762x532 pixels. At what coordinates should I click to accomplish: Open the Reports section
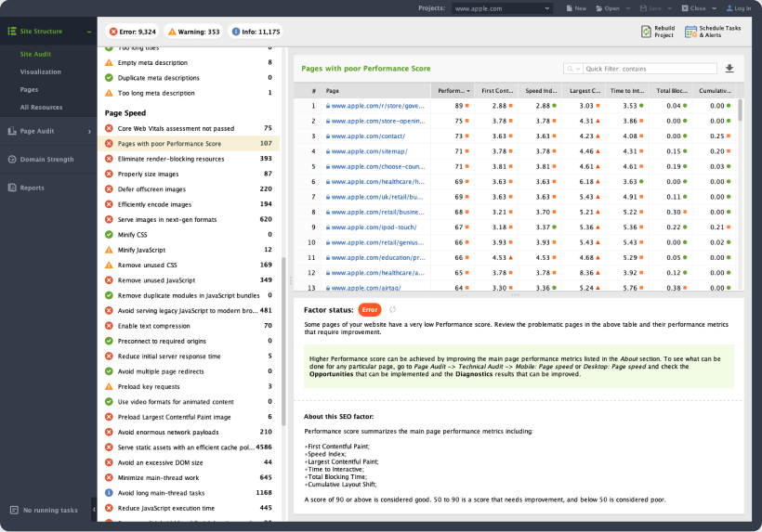(x=48, y=188)
